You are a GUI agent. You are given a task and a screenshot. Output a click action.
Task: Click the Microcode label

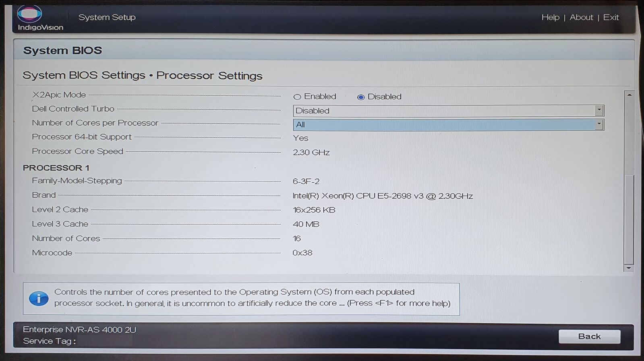52,253
